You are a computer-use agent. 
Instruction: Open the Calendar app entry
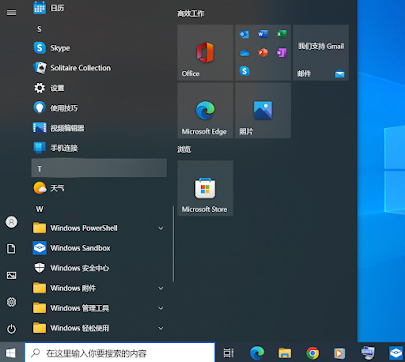coord(99,8)
